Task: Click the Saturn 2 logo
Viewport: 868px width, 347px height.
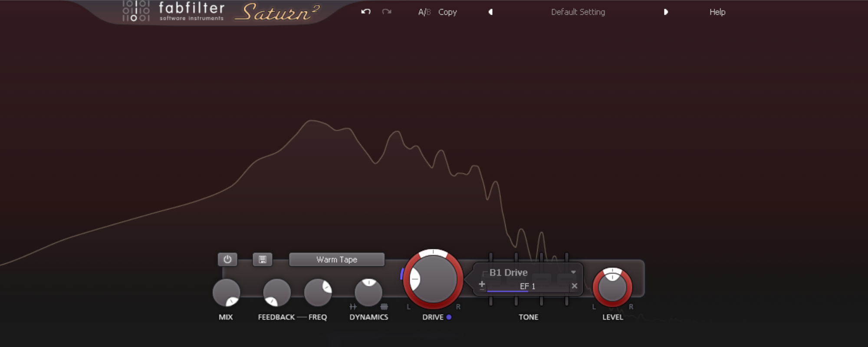Action: 277,12
